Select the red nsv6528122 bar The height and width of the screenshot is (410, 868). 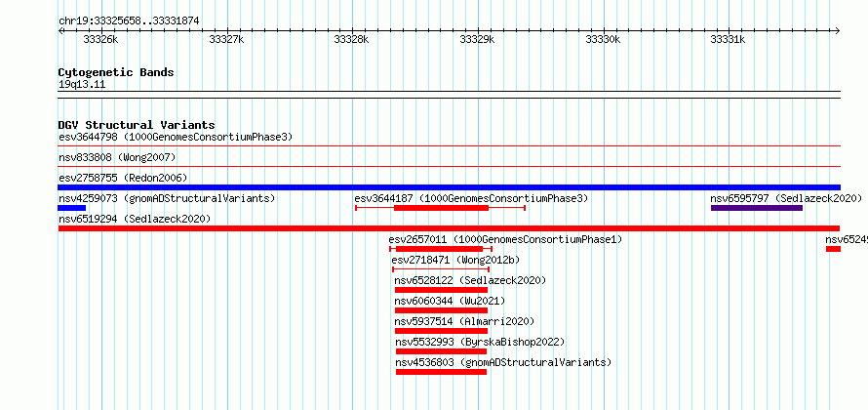pyautogui.click(x=441, y=290)
